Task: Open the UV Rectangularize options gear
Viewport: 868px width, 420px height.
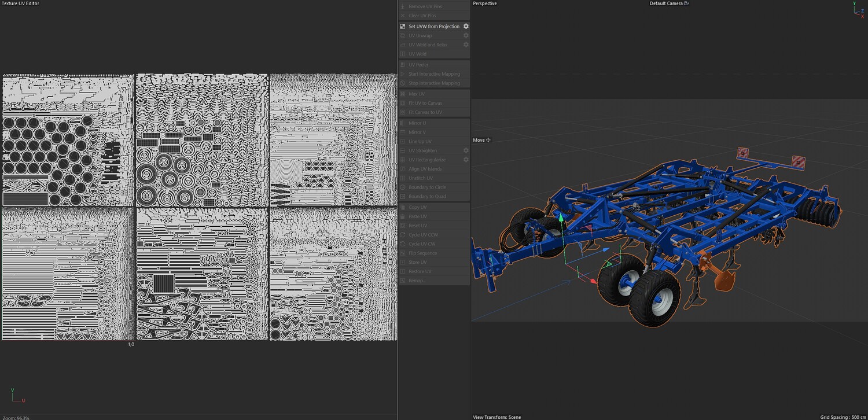Action: pos(466,160)
